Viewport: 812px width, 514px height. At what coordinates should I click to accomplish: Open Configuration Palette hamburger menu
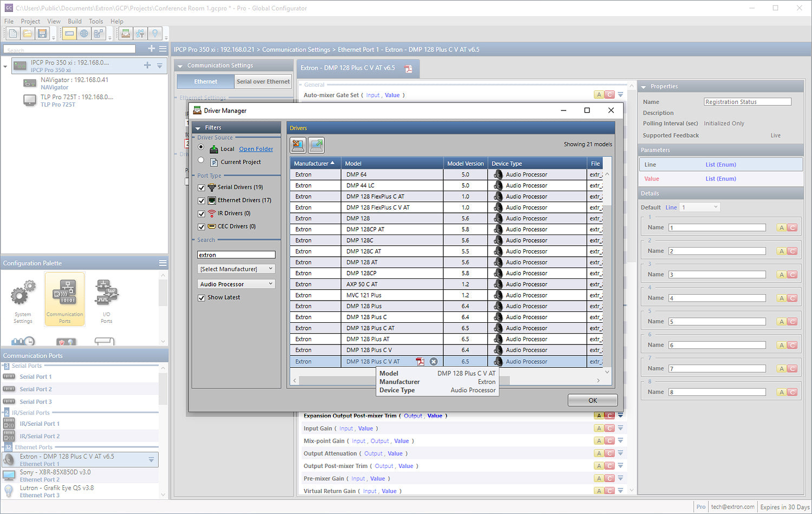(162, 263)
